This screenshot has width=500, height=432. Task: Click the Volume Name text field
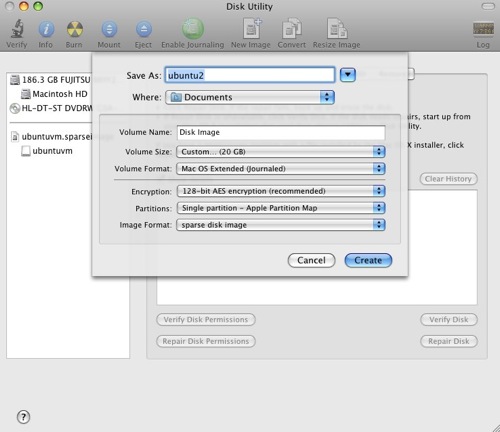tap(281, 132)
